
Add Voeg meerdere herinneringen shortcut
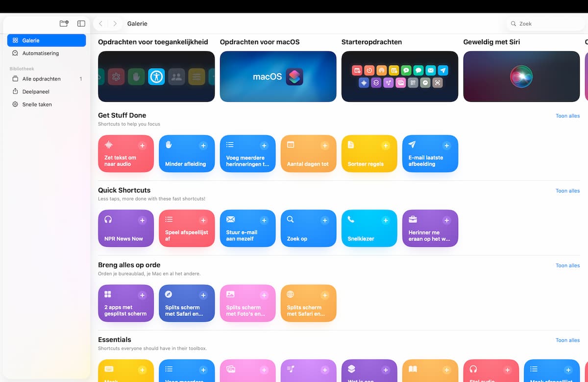[x=264, y=145]
